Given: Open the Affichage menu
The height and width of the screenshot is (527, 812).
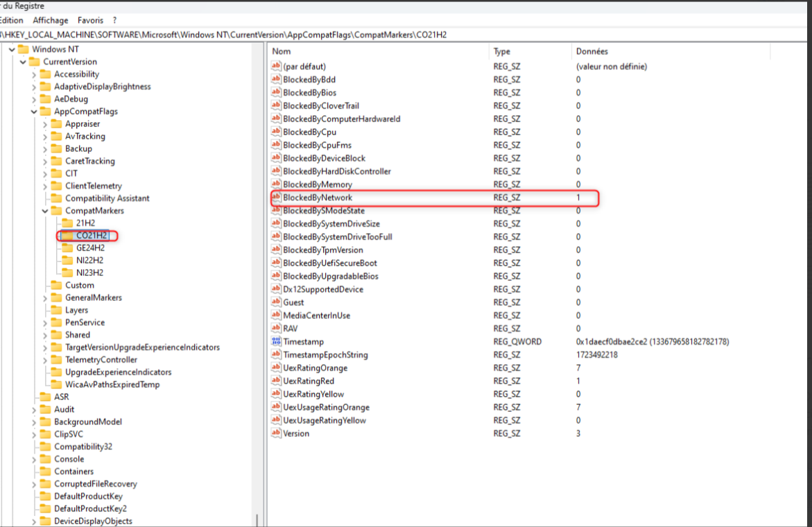Looking at the screenshot, I should point(50,20).
